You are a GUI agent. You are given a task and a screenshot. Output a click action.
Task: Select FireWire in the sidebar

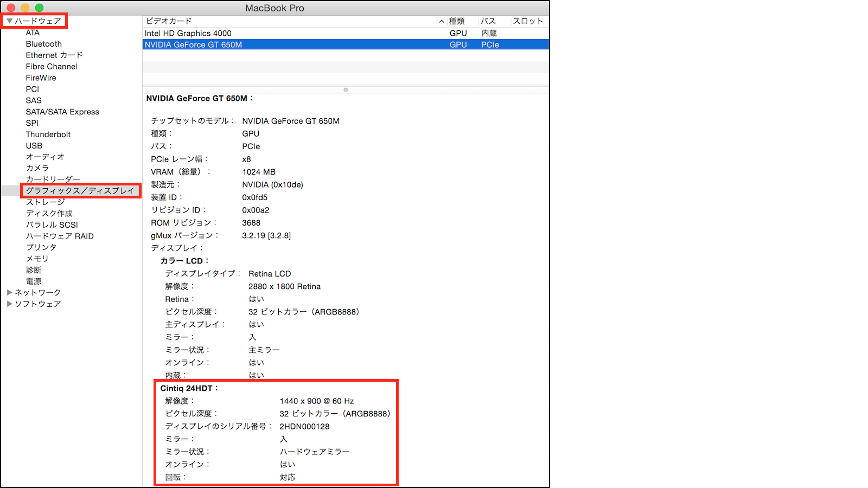(x=40, y=78)
